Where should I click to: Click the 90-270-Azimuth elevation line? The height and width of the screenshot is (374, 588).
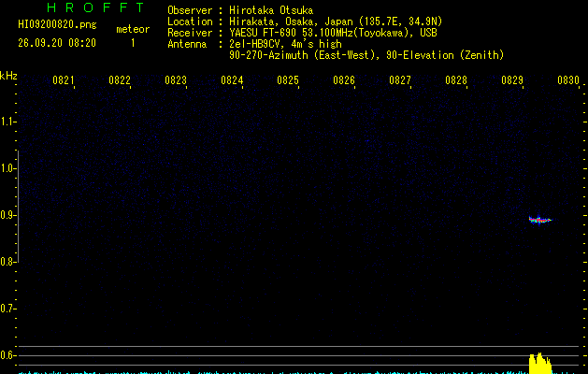coord(366,55)
